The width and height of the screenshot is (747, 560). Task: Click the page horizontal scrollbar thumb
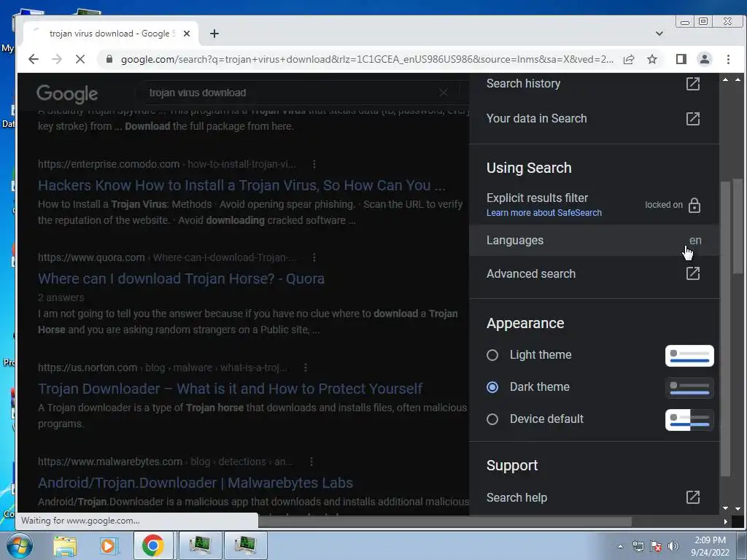click(446, 522)
